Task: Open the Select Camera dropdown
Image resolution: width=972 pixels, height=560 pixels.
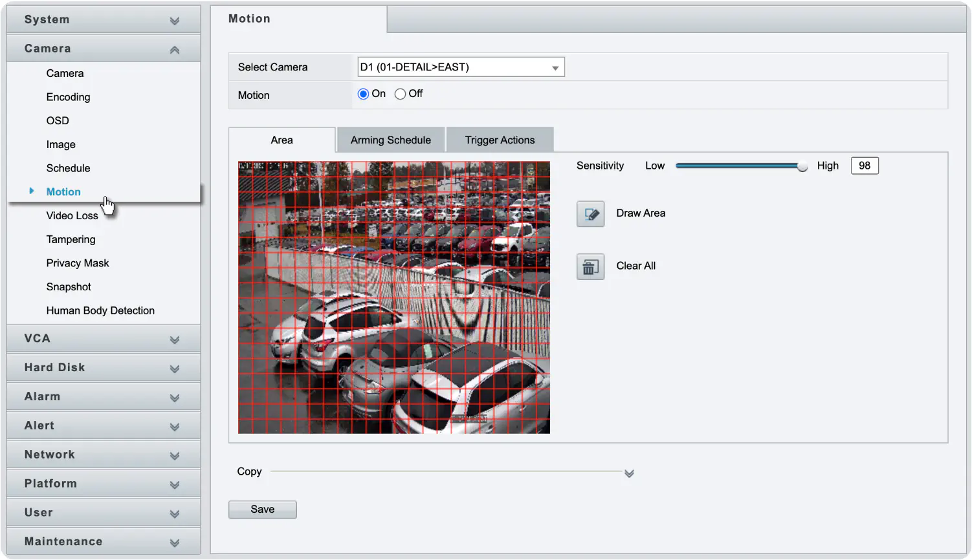Action: point(461,67)
